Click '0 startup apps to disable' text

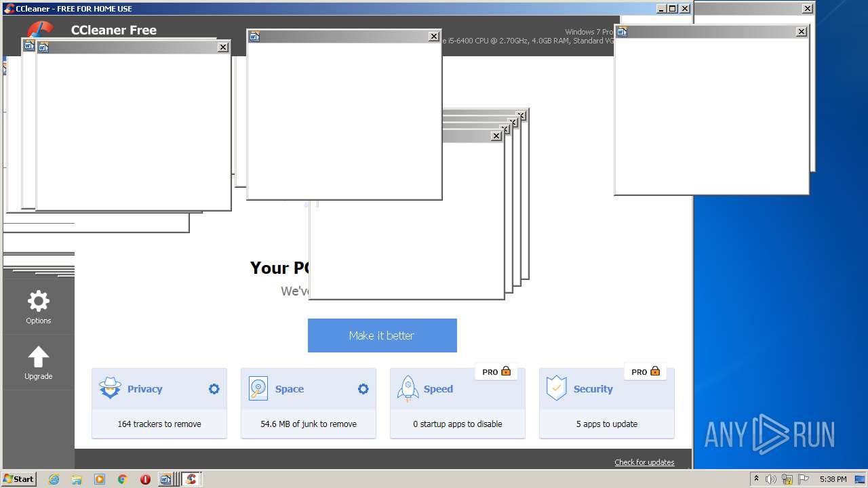click(x=458, y=424)
